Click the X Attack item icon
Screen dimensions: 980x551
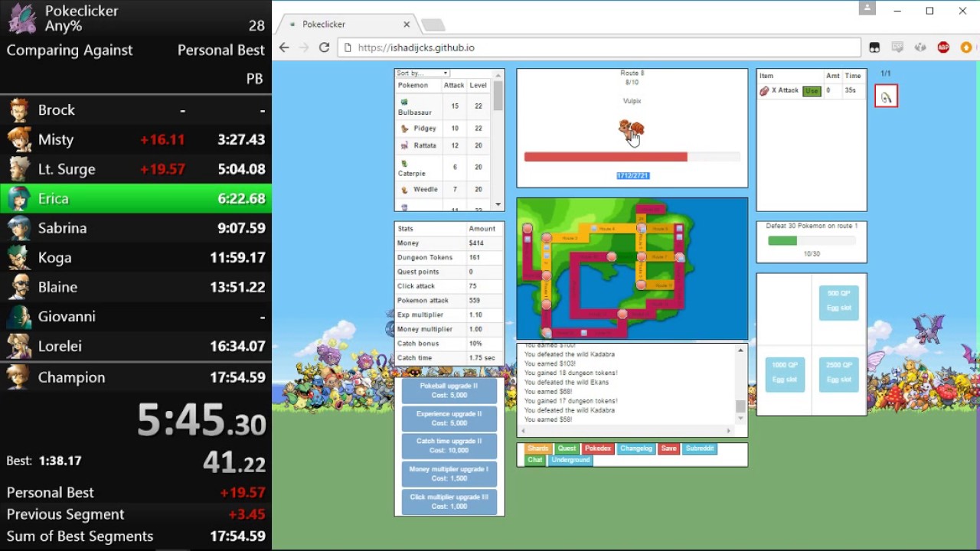[764, 90]
